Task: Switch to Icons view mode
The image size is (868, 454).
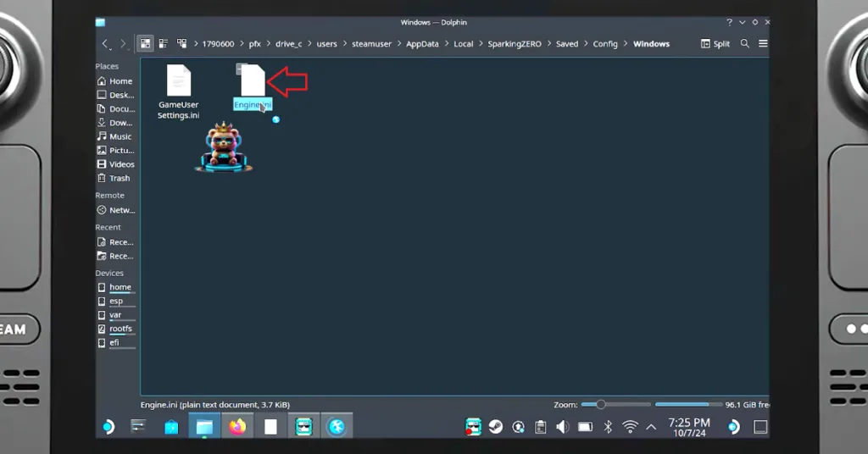Action: coord(145,43)
